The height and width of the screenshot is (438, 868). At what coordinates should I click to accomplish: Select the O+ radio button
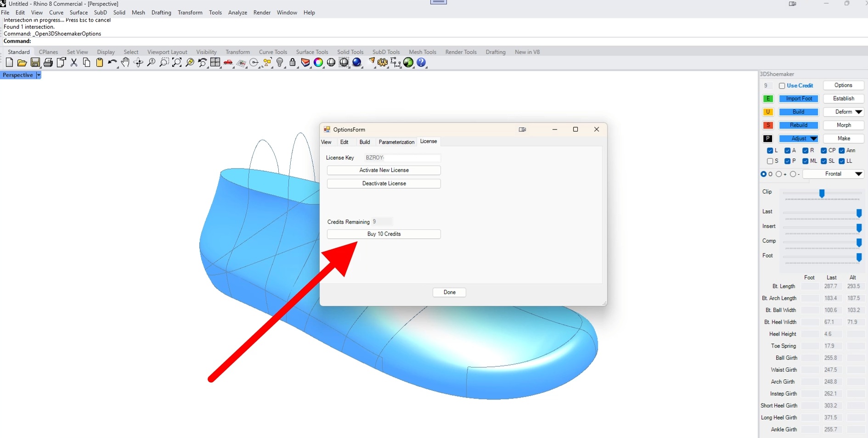[x=779, y=174]
